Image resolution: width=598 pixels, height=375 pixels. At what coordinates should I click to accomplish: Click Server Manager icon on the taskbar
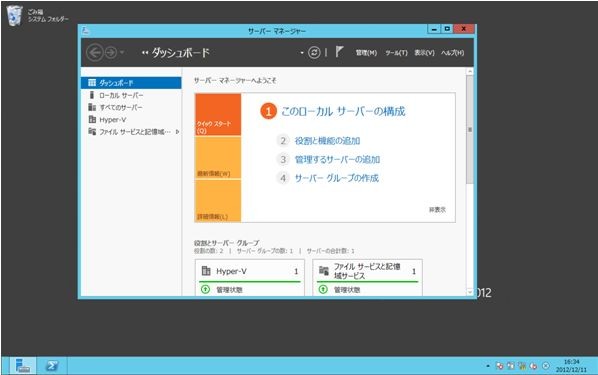click(x=23, y=365)
